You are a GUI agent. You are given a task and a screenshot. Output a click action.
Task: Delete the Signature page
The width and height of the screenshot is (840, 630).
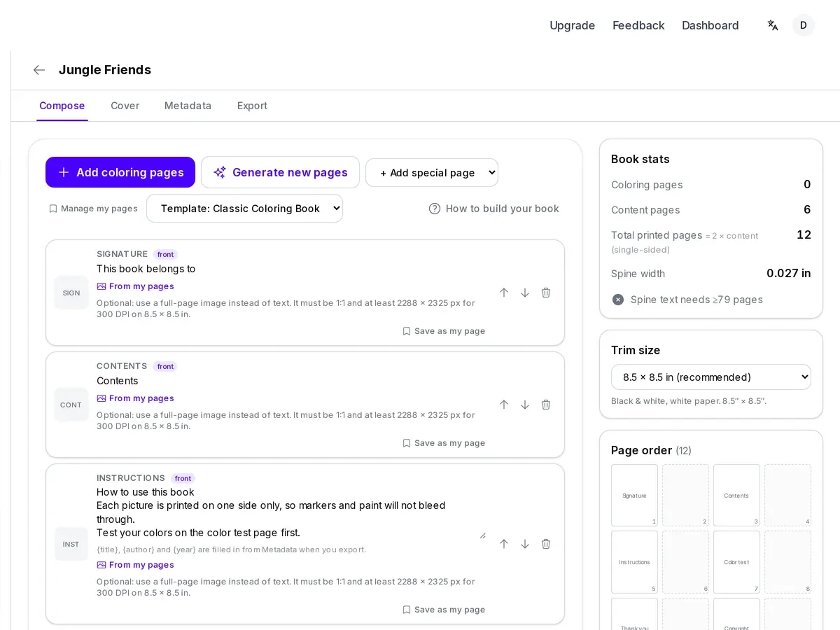(x=546, y=293)
